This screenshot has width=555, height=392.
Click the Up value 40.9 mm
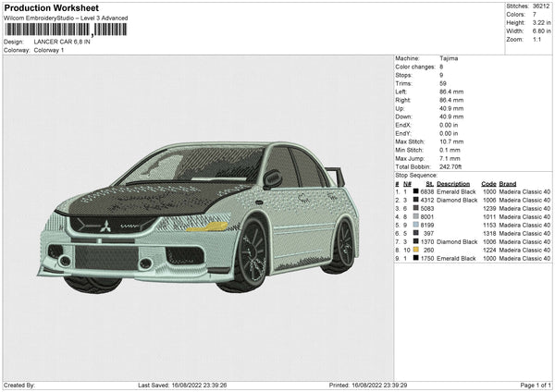click(x=451, y=108)
